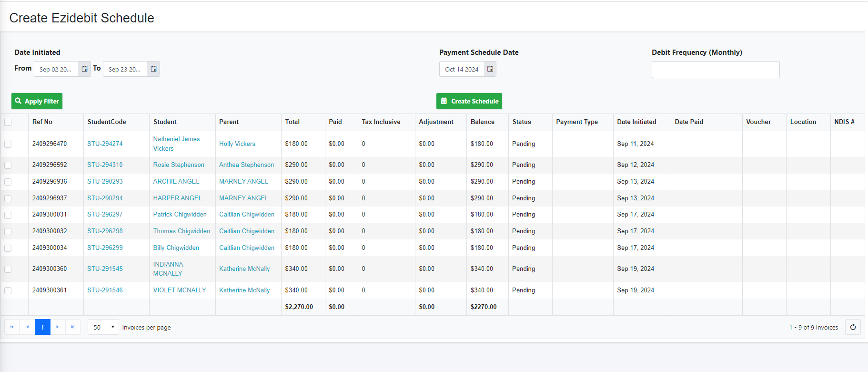This screenshot has height=372, width=868.
Task: Refresh the invoices grid
Action: point(853,327)
